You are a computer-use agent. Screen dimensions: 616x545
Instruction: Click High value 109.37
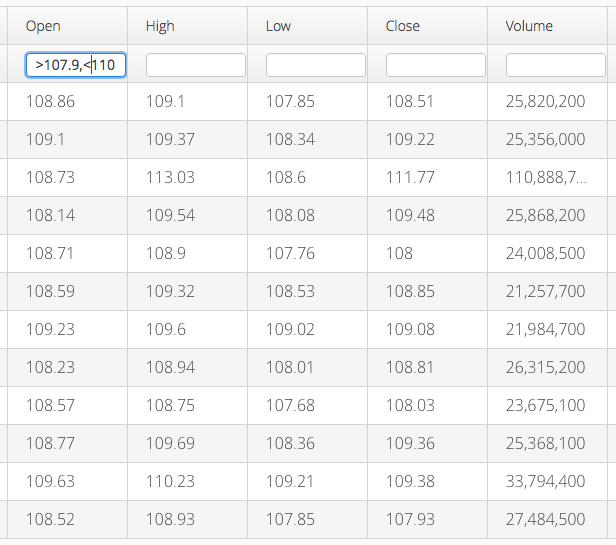pos(170,139)
